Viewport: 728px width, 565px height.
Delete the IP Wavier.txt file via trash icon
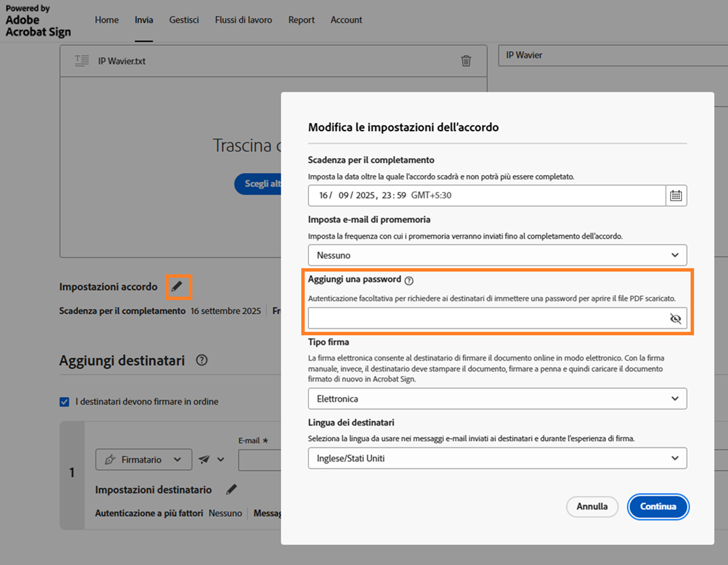pyautogui.click(x=466, y=61)
